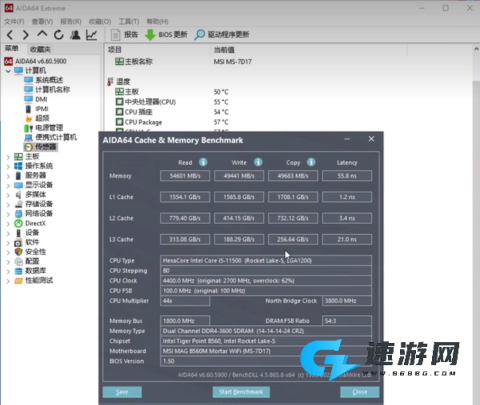Open the user icon in toolbar

(x=75, y=35)
